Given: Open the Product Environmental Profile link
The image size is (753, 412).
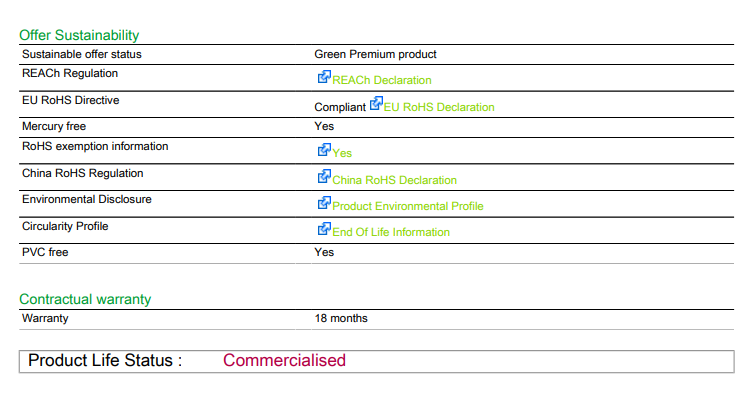Looking at the screenshot, I should pyautogui.click(x=408, y=206).
